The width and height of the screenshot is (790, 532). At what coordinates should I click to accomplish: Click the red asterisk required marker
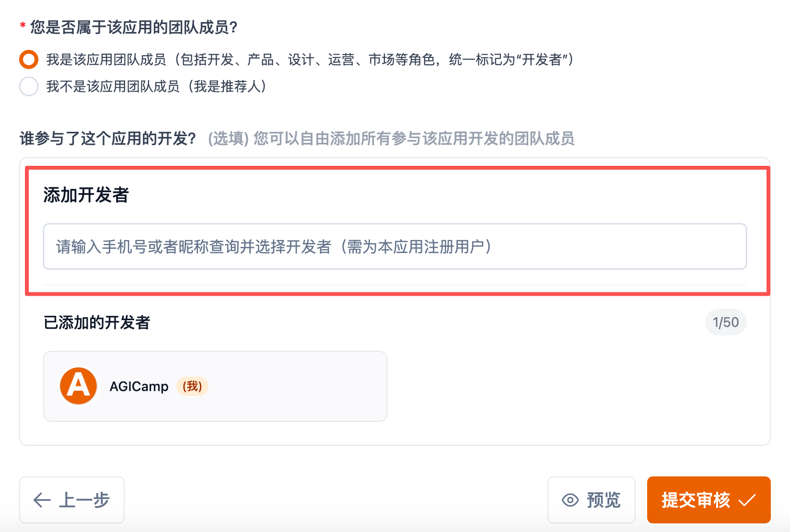[x=23, y=26]
